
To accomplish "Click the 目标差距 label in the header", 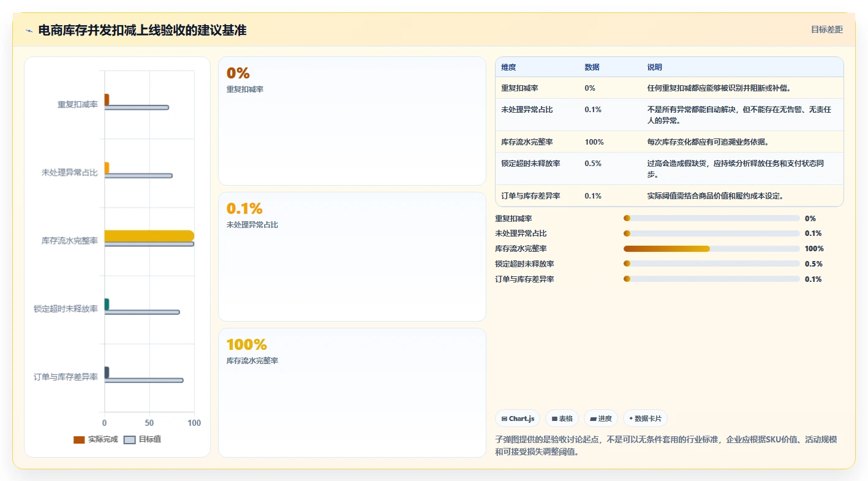I will (827, 29).
